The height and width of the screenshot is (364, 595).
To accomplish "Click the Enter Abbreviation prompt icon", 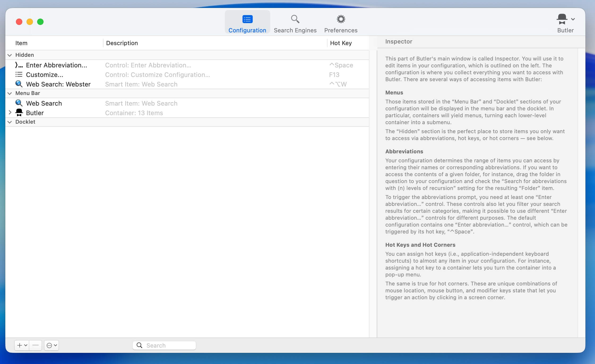I will 19,65.
